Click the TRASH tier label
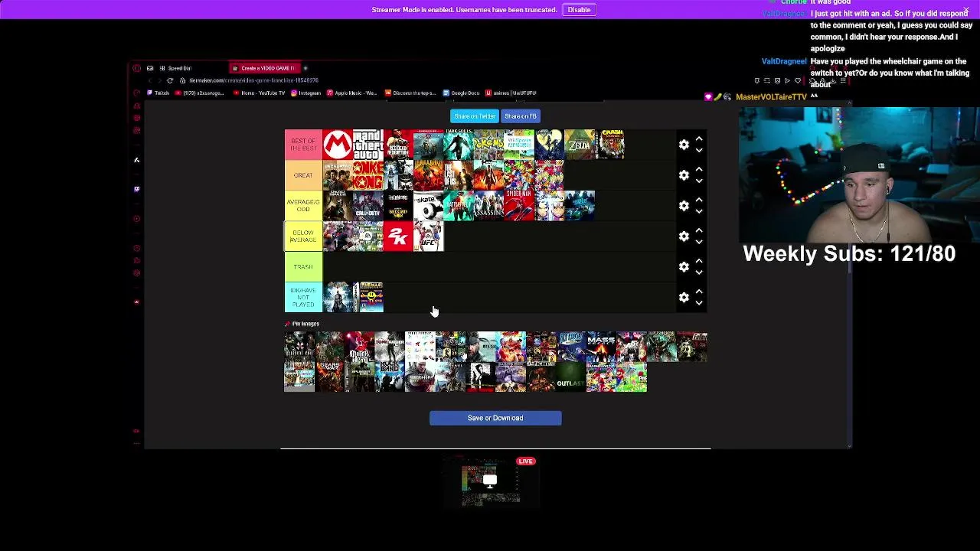 pyautogui.click(x=303, y=267)
